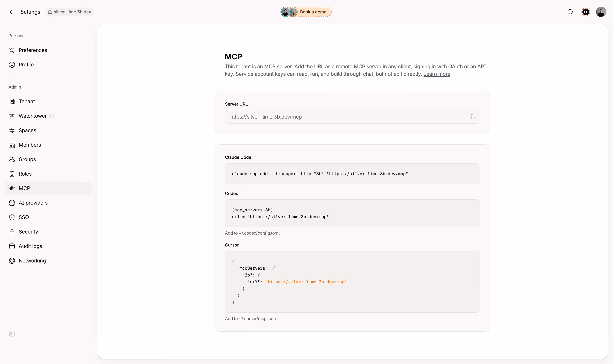The height and width of the screenshot is (364, 613).
Task: Click the assistant face icon in header
Action: [x=586, y=12]
